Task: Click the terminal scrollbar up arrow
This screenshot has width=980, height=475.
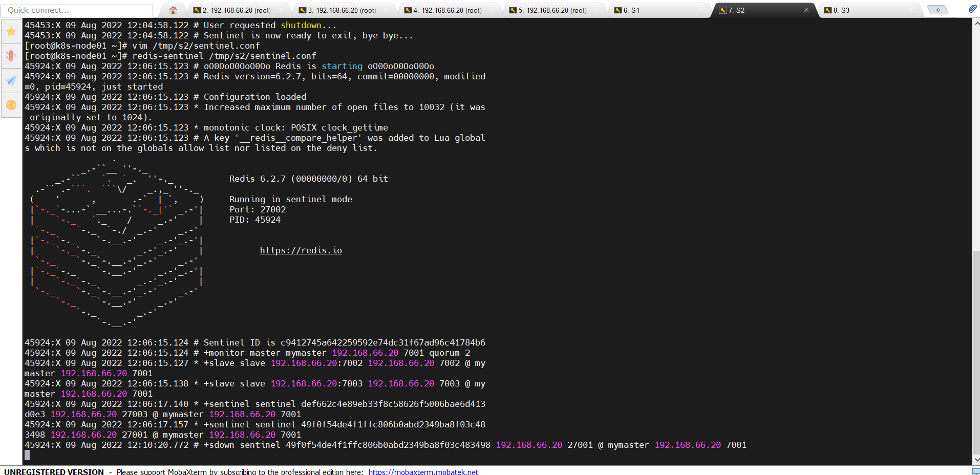Action: click(976, 23)
